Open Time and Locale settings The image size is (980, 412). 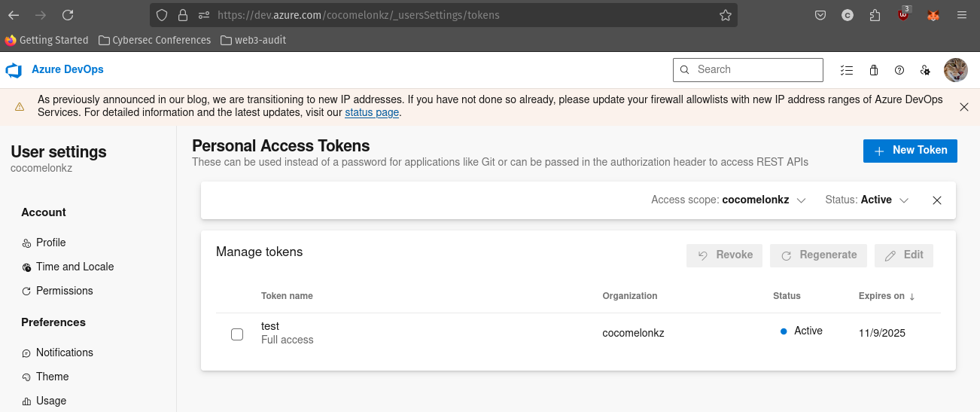[68, 267]
